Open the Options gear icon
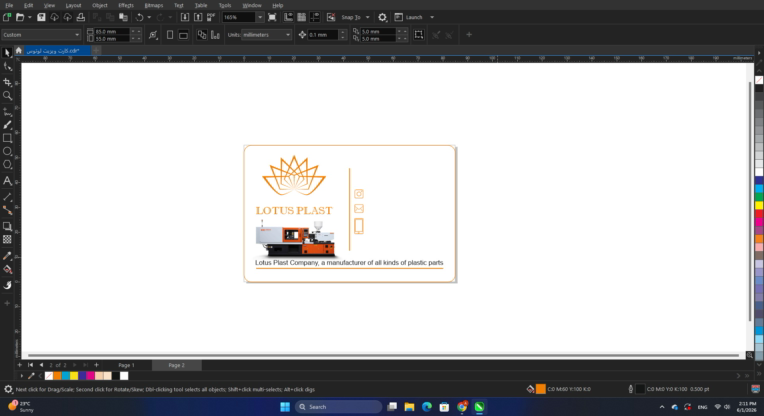Viewport: 764px width, 416px height. coord(382,17)
